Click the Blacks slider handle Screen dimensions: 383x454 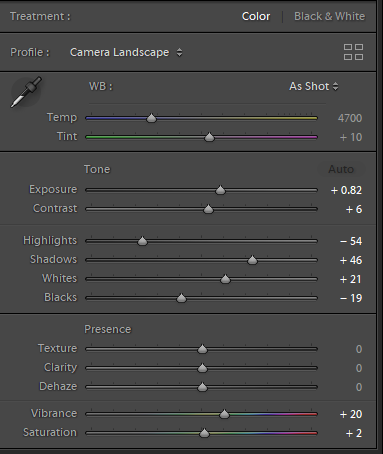click(x=181, y=298)
